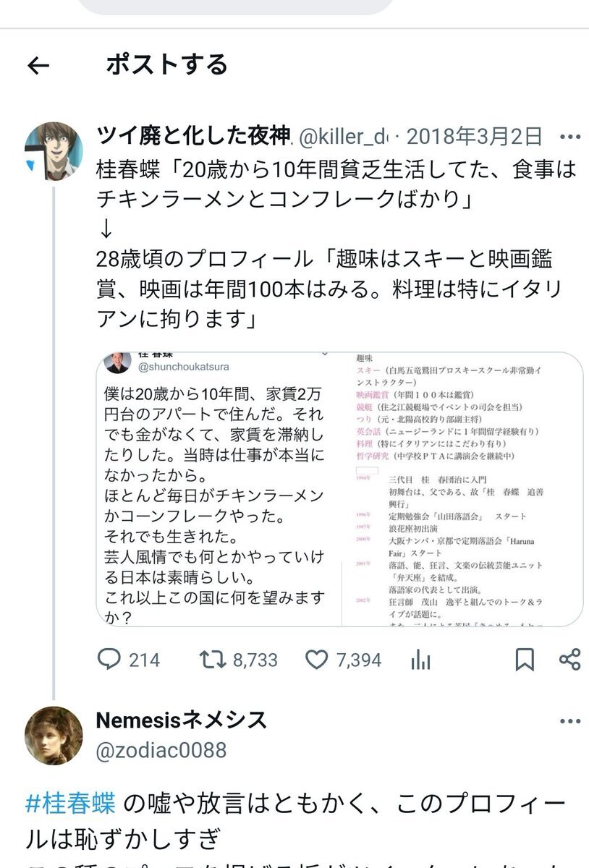
Task: Like the first post with heart
Action: pos(317,659)
